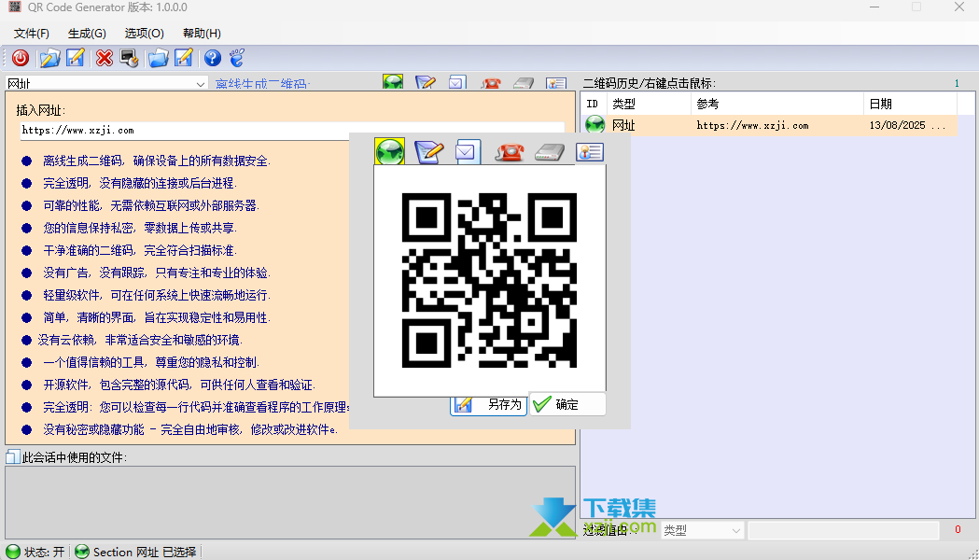The image size is (979, 560).
Task: Click the bullet text 完全透明，没有隐藏的连接或后台进程
Action: coord(140,184)
